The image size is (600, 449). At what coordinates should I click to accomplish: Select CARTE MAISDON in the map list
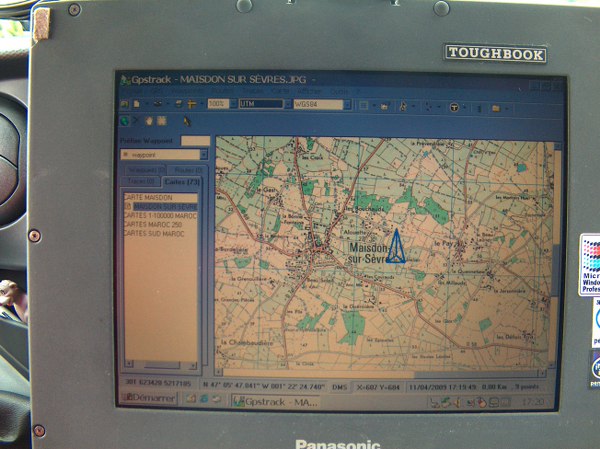click(148, 197)
